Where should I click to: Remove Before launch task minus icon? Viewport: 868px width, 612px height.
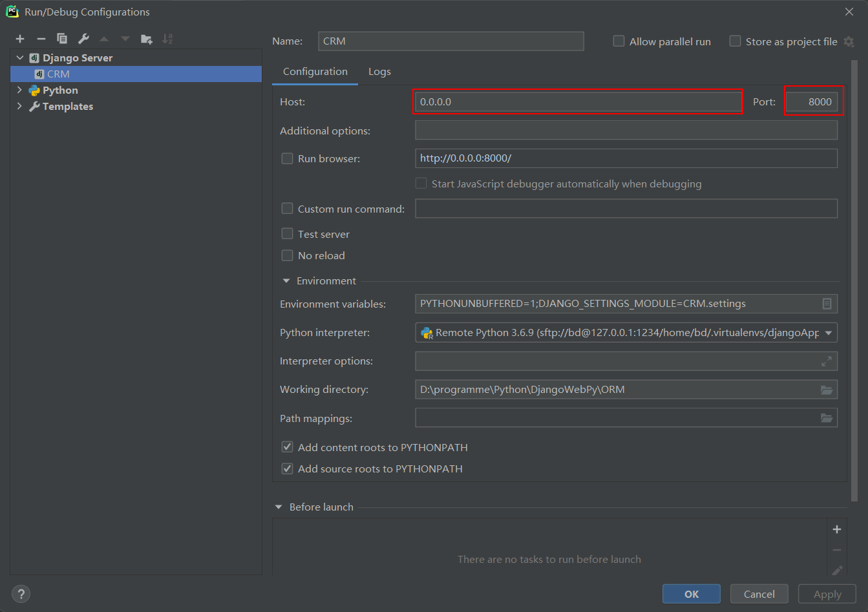[837, 550]
